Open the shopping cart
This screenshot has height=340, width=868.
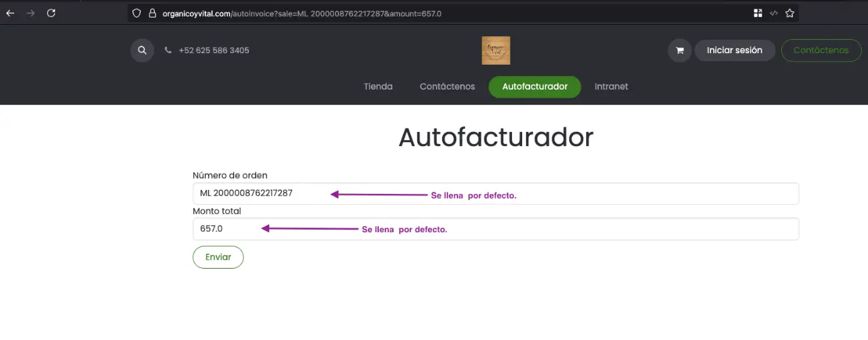pyautogui.click(x=680, y=50)
